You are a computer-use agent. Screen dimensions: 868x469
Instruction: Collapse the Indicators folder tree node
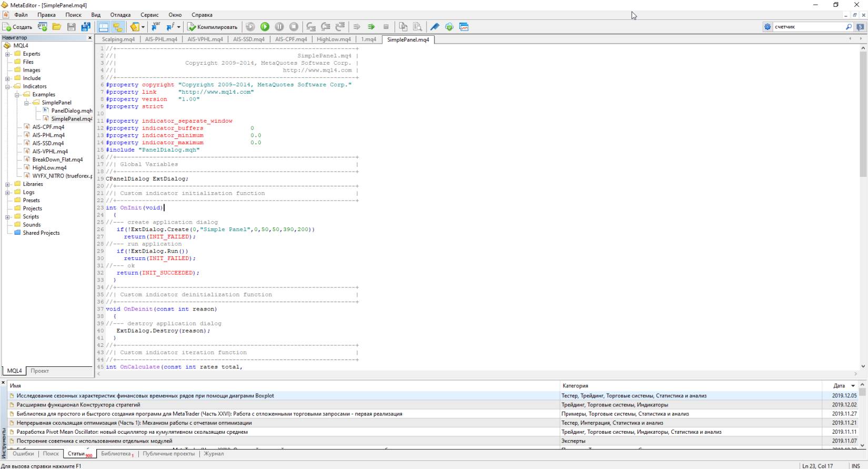click(x=8, y=87)
